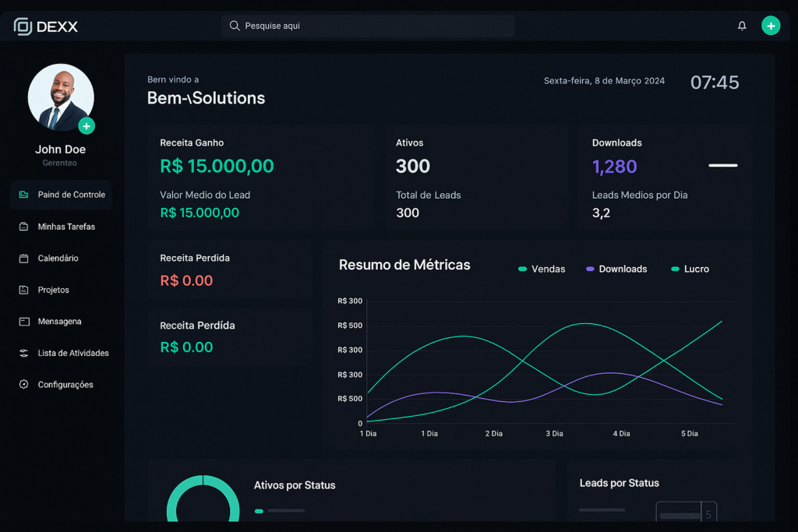Open the notification bell

(742, 26)
